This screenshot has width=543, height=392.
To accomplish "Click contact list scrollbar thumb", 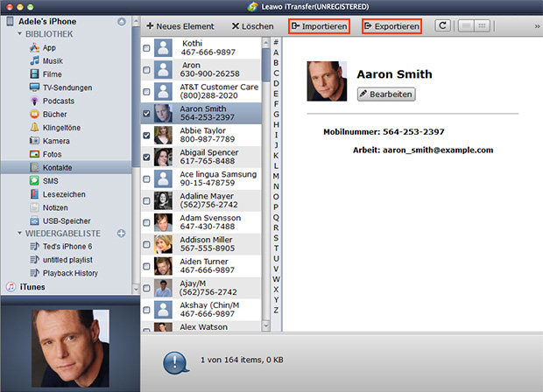I will coord(266,65).
